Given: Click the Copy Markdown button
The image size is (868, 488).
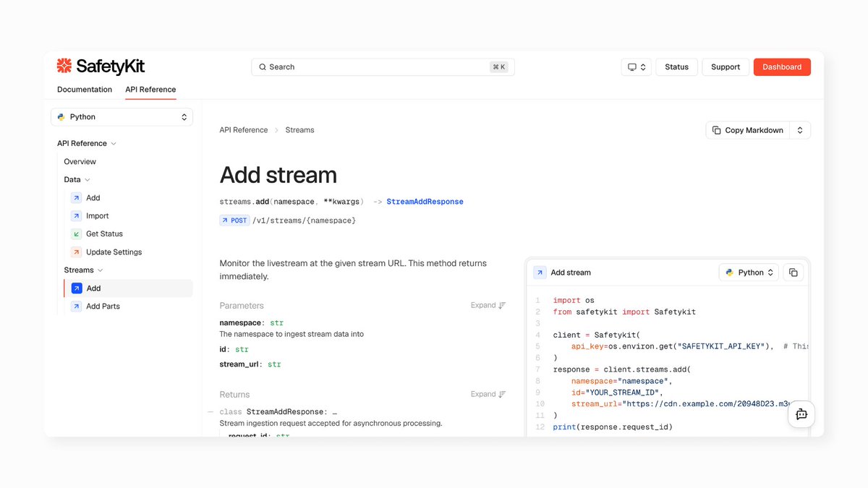Looking at the screenshot, I should click(748, 130).
